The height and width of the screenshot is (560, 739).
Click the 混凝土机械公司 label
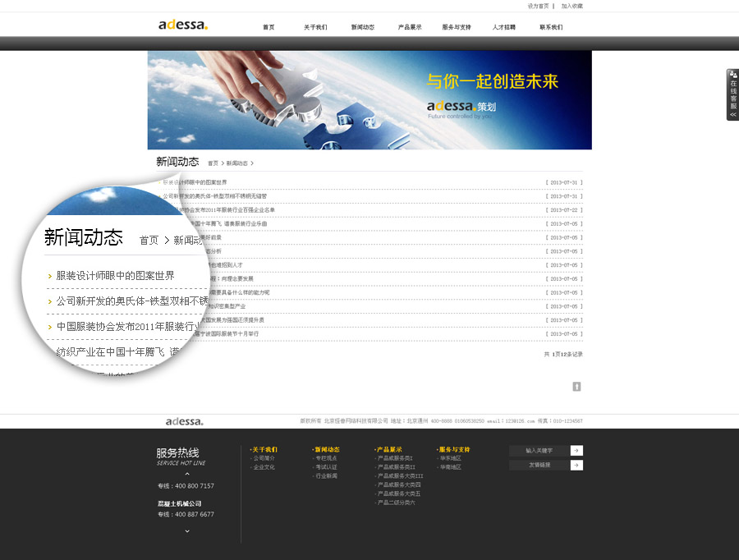[x=180, y=503]
